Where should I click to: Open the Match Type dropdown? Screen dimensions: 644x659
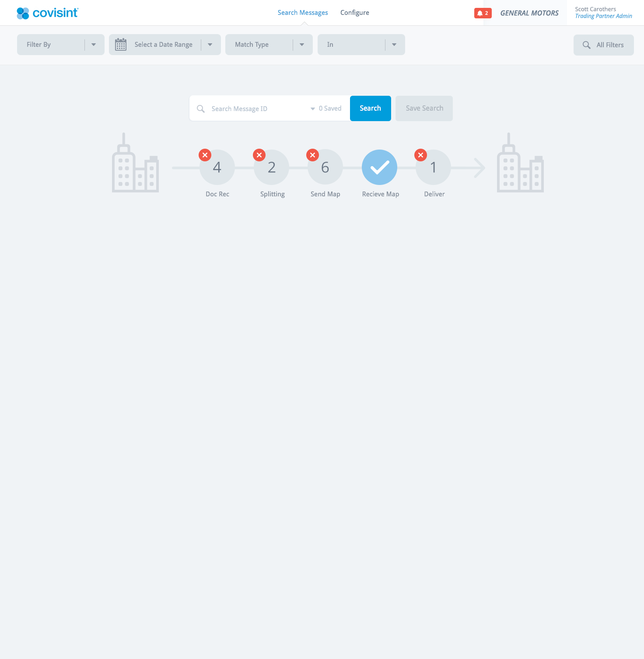(269, 45)
